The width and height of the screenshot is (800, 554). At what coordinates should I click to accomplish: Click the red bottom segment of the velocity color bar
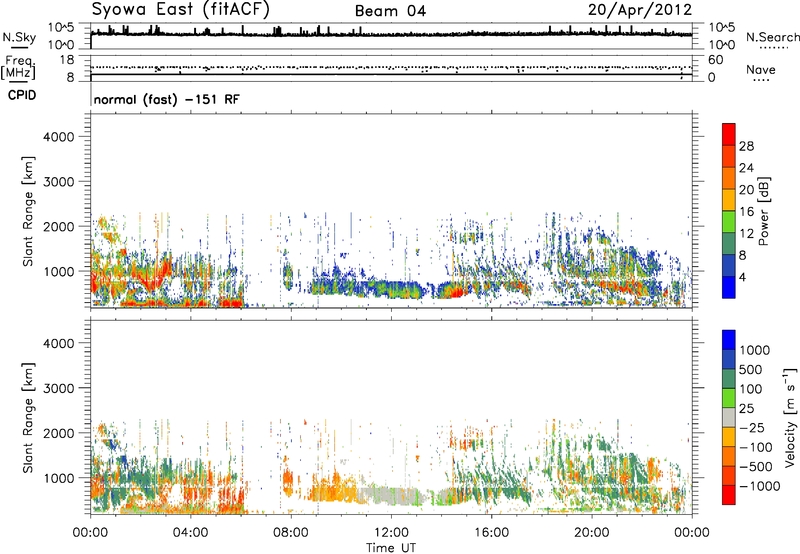tap(729, 495)
